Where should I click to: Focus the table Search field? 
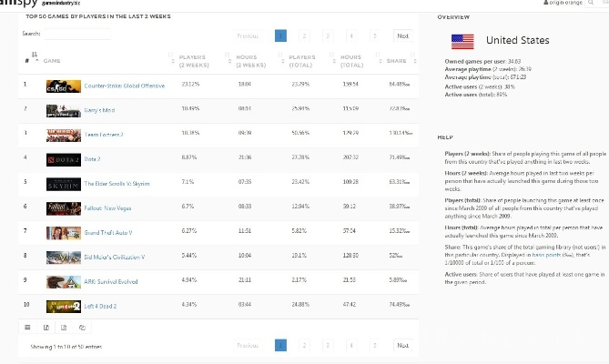(x=76, y=34)
